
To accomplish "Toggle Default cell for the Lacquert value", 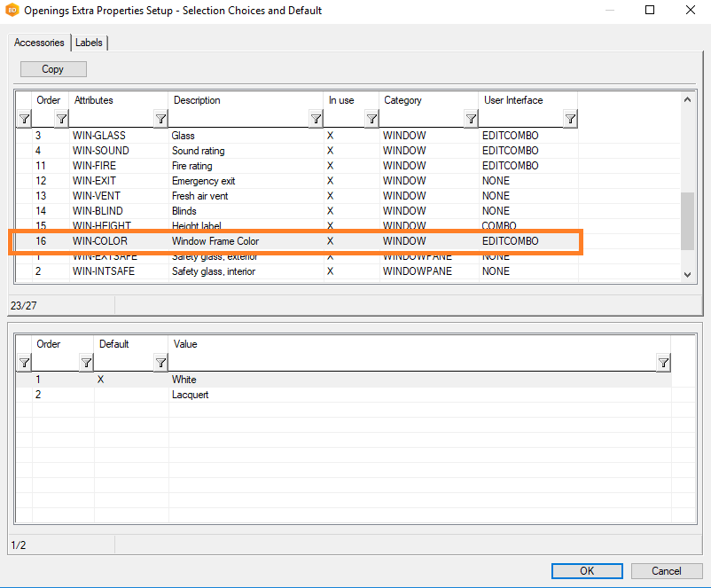I will [x=129, y=395].
